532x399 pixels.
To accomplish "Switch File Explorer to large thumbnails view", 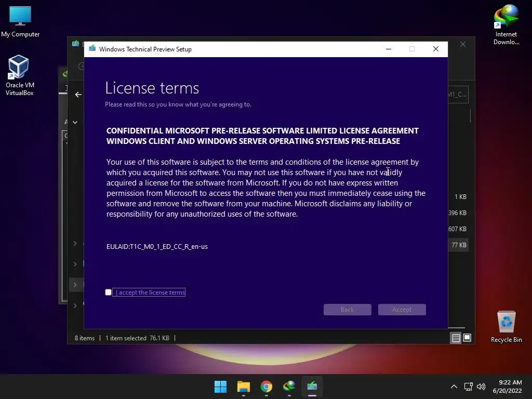I will (467, 338).
